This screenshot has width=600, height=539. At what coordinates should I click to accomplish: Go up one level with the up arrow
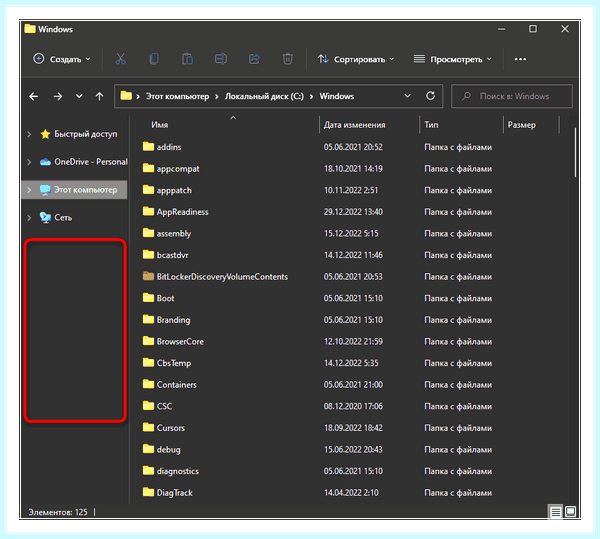pos(99,96)
